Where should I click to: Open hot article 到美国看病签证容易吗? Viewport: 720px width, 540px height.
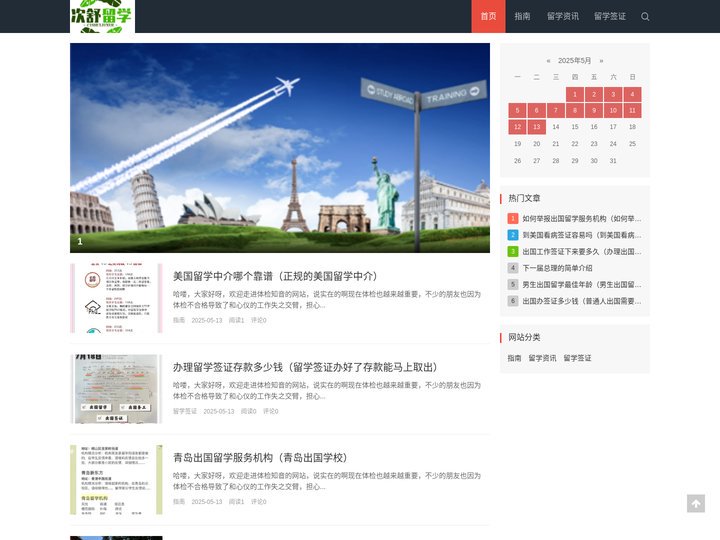click(x=581, y=235)
